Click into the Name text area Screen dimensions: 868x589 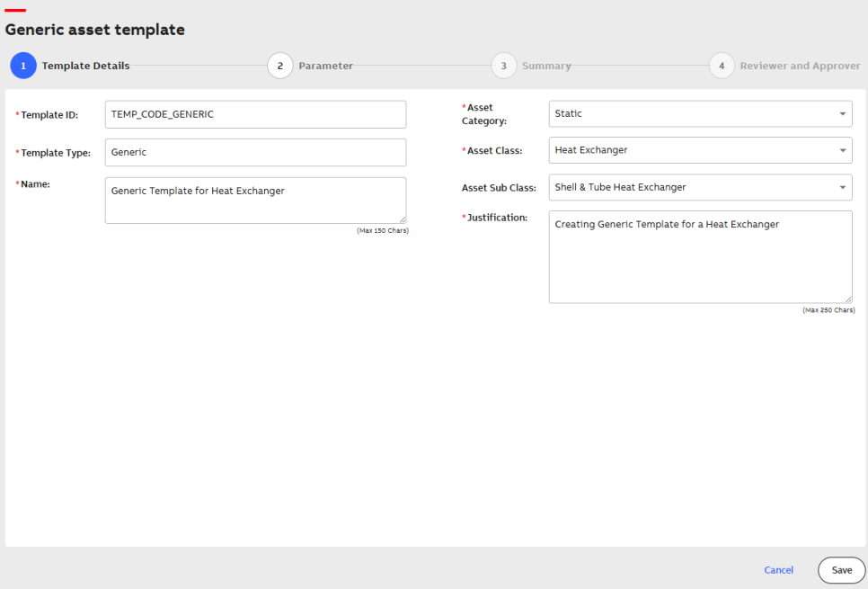coord(256,201)
